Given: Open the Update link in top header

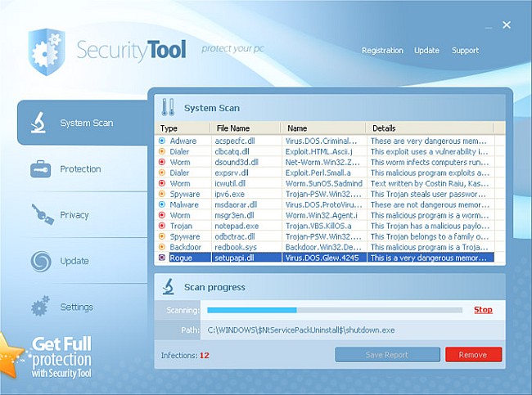Looking at the screenshot, I should 426,51.
